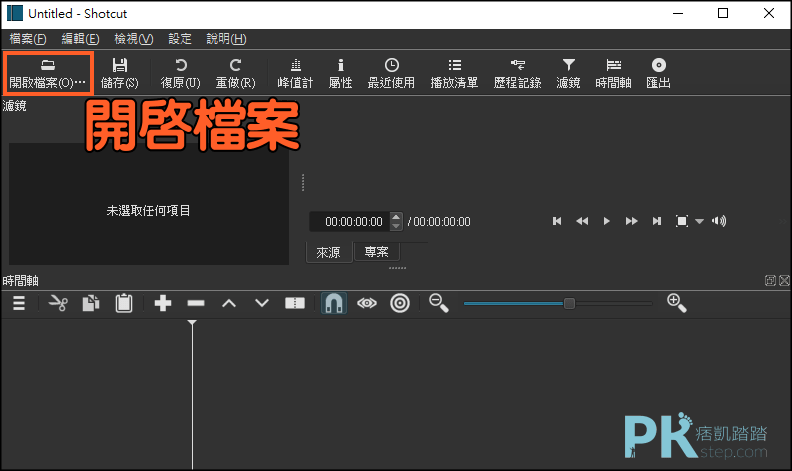Viewport: 792px width, 471px height.
Task: Toggle scrub while dragging eye icon
Action: tap(367, 303)
